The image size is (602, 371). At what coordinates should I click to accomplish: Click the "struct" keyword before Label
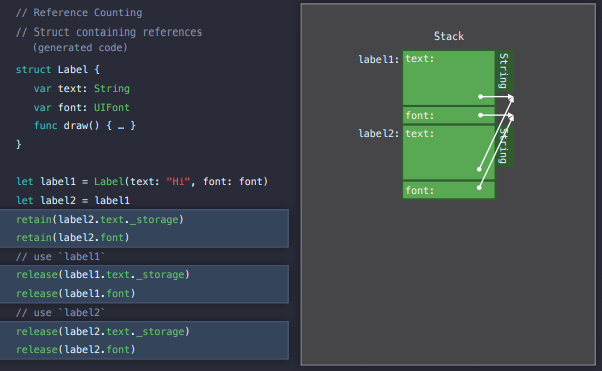click(33, 70)
